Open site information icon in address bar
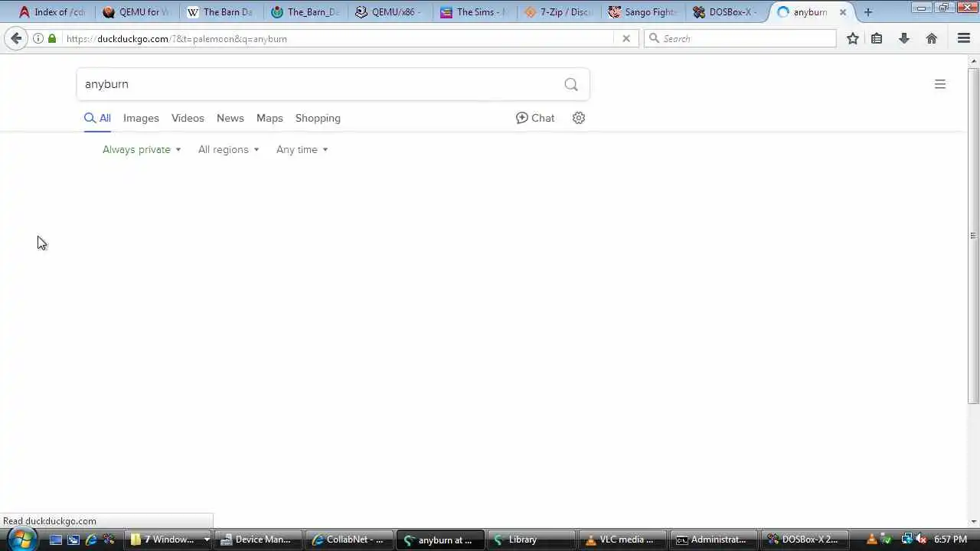The height and width of the screenshot is (551, 980). pyautogui.click(x=38, y=38)
